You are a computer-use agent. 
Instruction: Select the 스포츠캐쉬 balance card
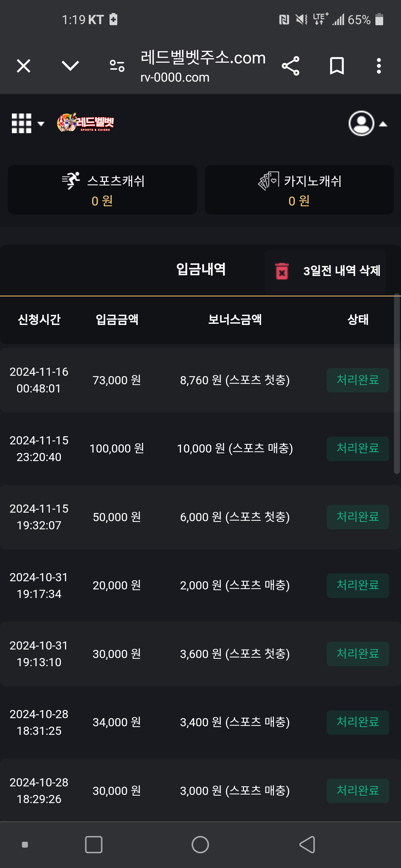[x=102, y=190]
